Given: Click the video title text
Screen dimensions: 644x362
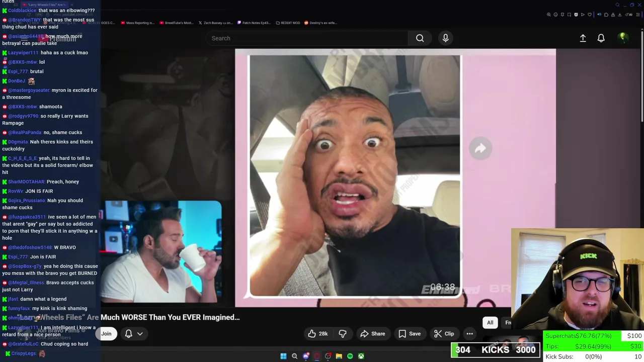Looking at the screenshot, I should (128, 317).
